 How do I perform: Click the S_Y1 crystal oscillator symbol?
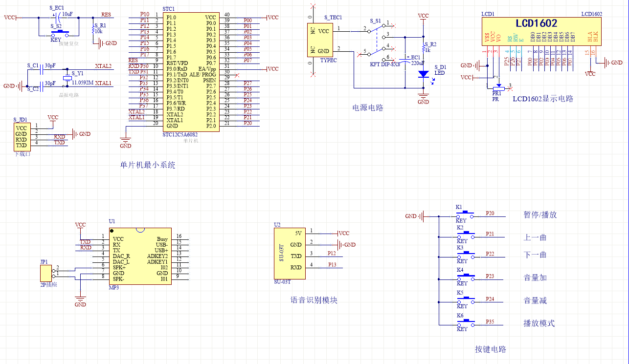coord(67,78)
